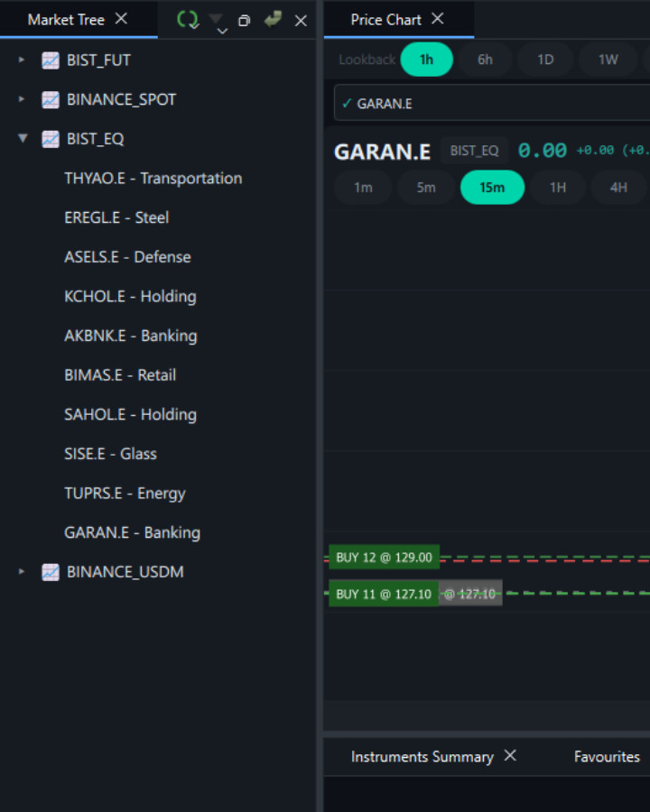Select EREGL.E - Steel in the tree

[x=116, y=218]
